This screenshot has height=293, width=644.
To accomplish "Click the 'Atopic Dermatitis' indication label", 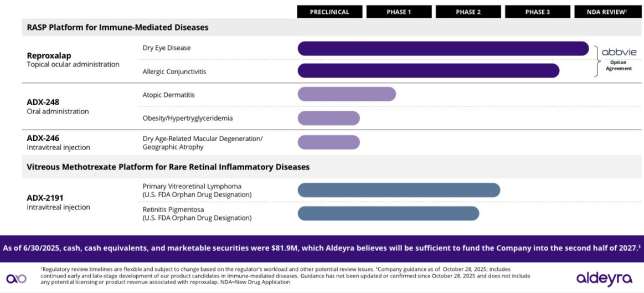I will [168, 95].
